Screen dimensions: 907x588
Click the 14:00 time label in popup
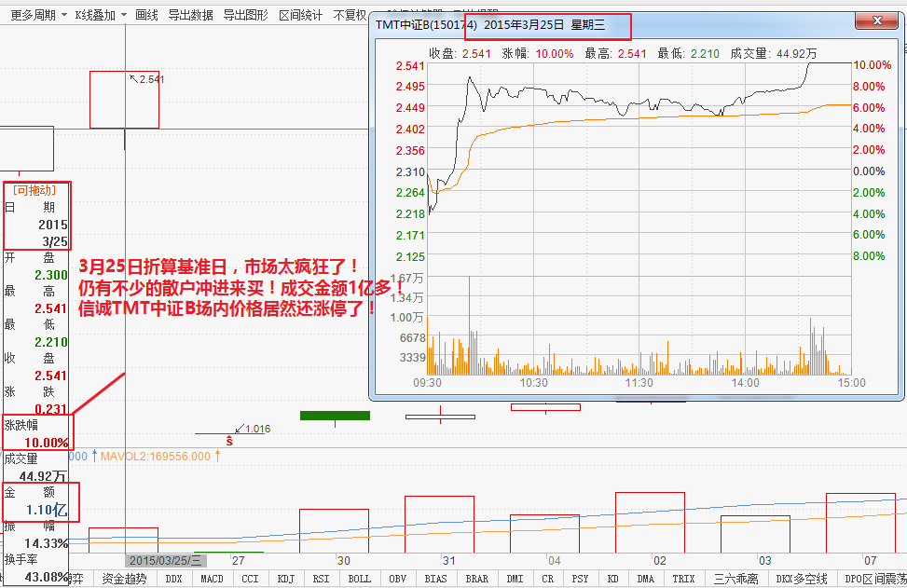745,383
